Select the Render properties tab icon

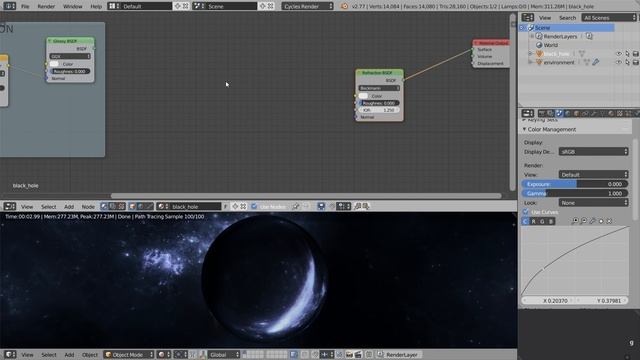tap(542, 113)
